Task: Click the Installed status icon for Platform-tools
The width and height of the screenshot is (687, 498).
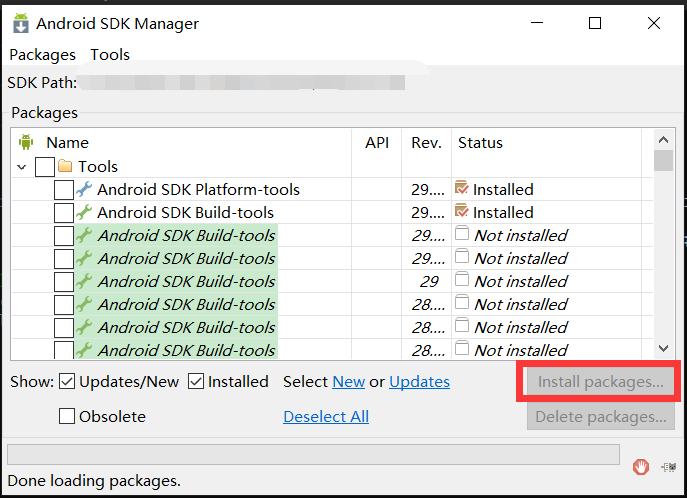Action: 461,188
